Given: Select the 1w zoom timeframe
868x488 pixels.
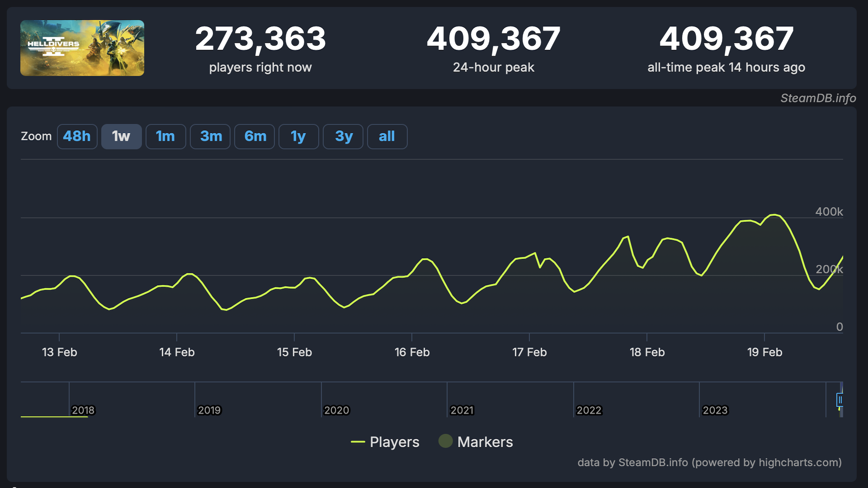Looking at the screenshot, I should (121, 136).
